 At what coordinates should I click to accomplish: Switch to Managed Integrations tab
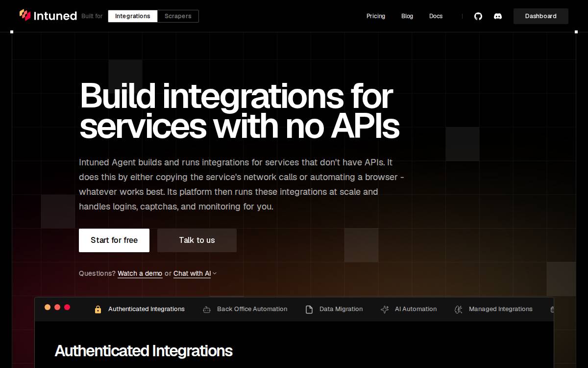pos(493,309)
